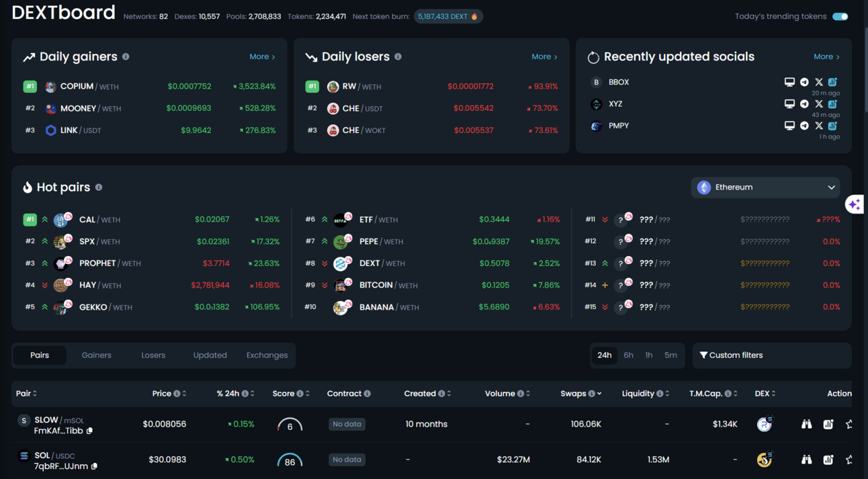Viewport: 868px width, 479px height.
Task: Open PMPY Telegram link icon
Action: pos(804,126)
